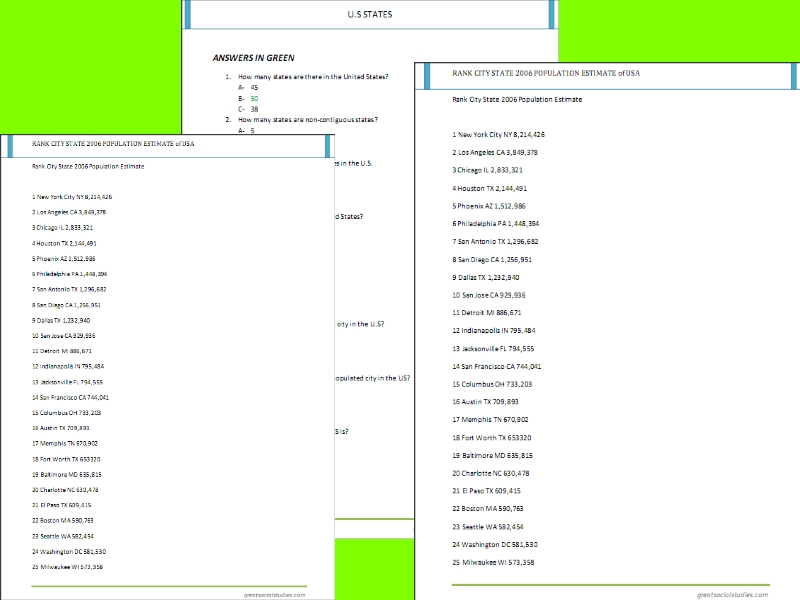Click the Memphis TN row on the left page
The image size is (800, 600).
65,443
